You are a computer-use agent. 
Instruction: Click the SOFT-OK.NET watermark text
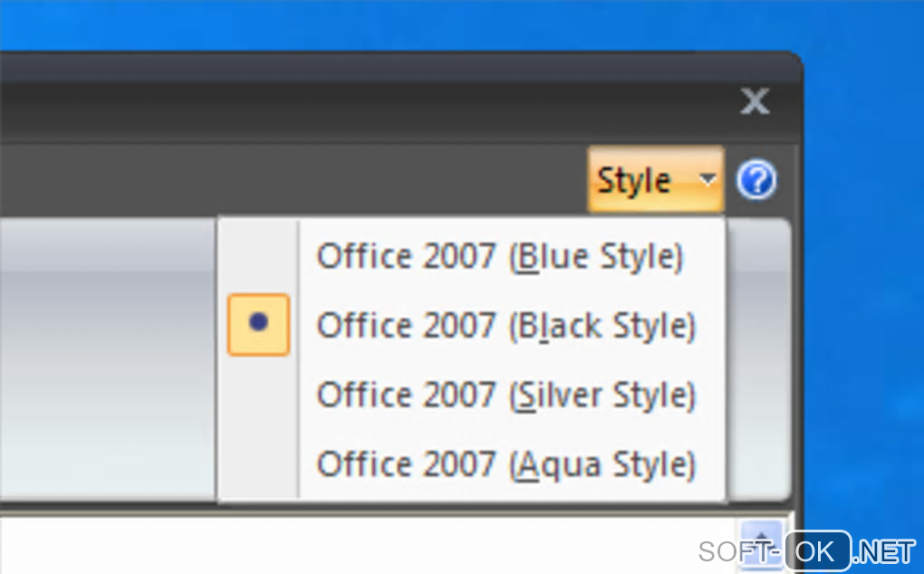pyautogui.click(x=808, y=550)
